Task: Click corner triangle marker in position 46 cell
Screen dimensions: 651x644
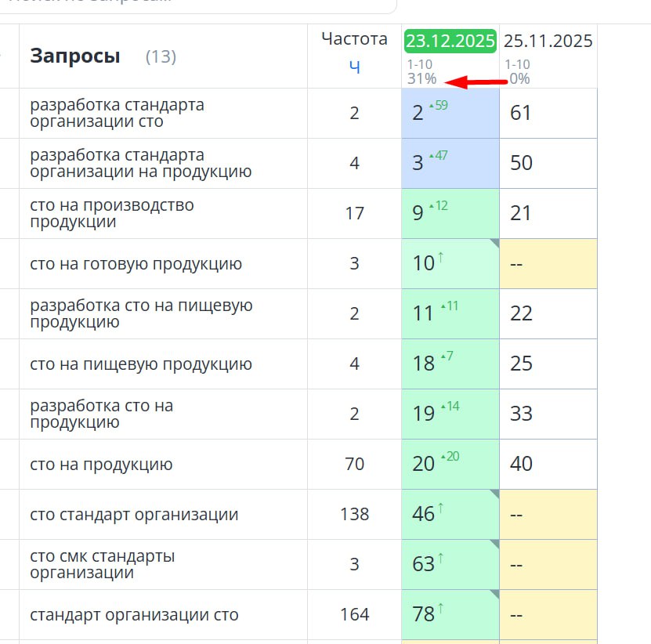Action: tap(494, 494)
